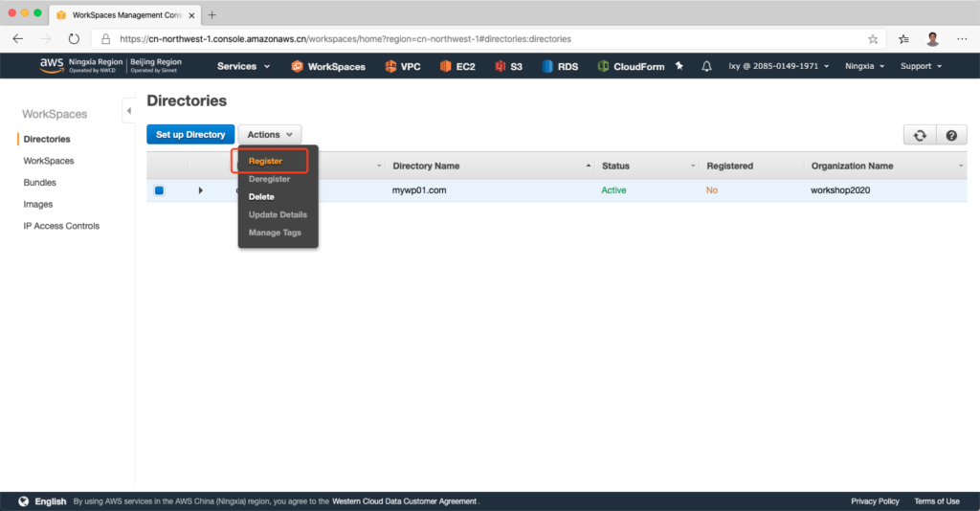Open the Services dropdown menu
The width and height of the screenshot is (980, 511).
coord(243,66)
